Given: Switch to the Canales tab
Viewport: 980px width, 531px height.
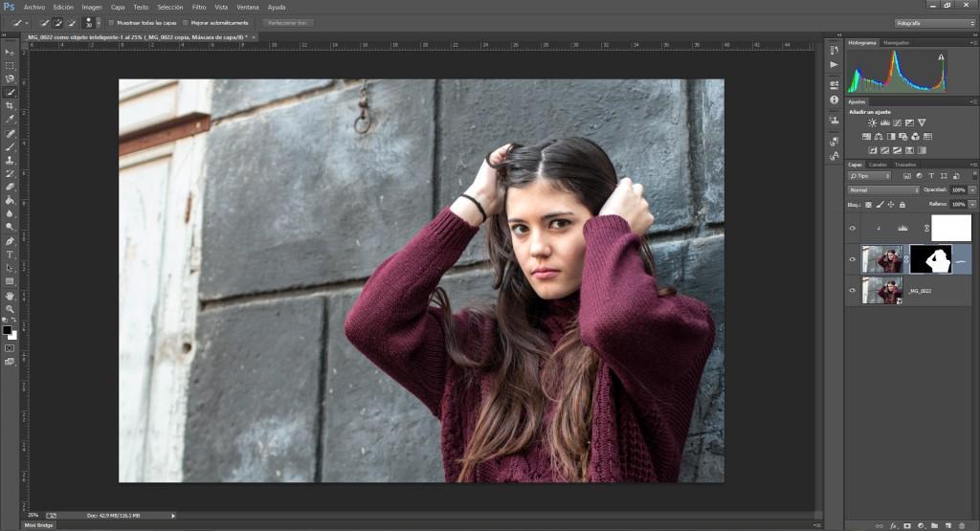Looking at the screenshot, I should point(878,165).
